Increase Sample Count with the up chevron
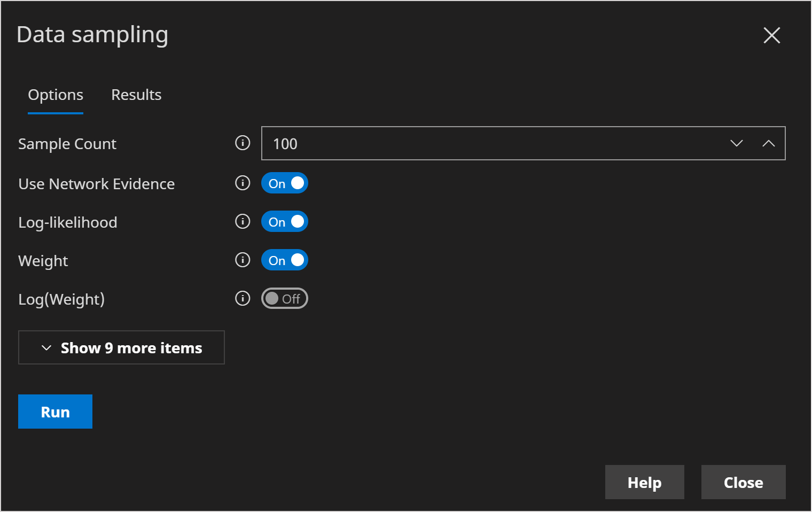 768,143
